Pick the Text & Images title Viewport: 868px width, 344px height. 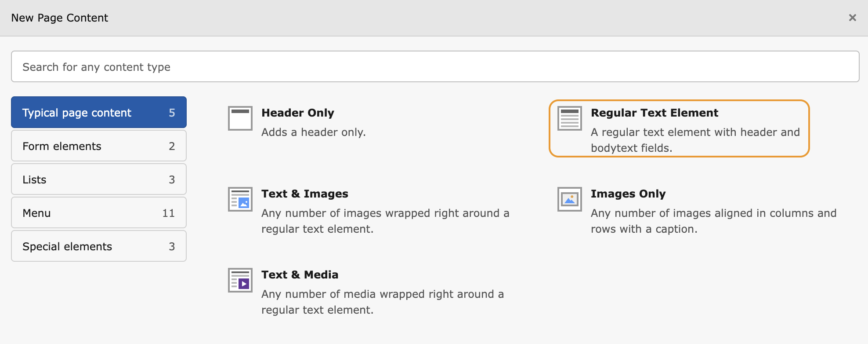click(x=305, y=194)
